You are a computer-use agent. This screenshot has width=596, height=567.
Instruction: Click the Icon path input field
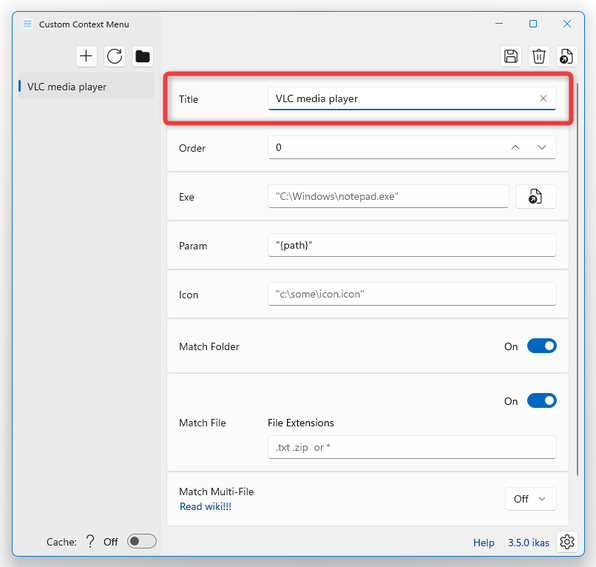coord(412,294)
